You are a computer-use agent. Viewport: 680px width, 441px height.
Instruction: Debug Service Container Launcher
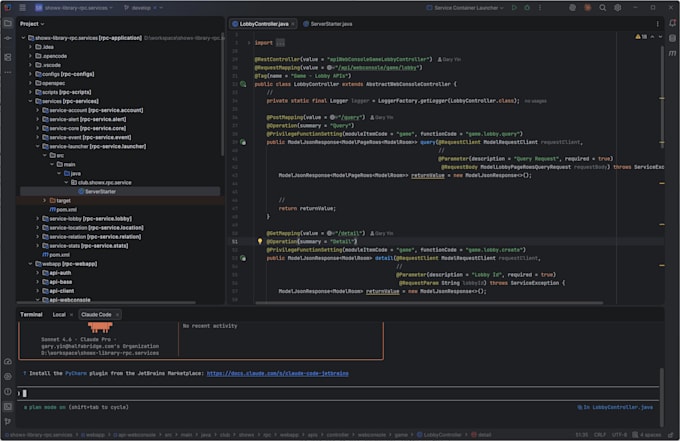click(527, 7)
